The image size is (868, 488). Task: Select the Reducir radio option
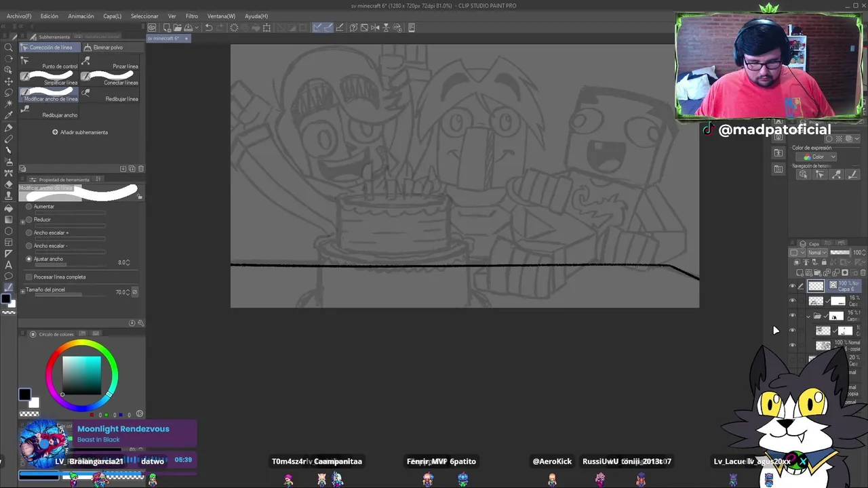coord(28,220)
